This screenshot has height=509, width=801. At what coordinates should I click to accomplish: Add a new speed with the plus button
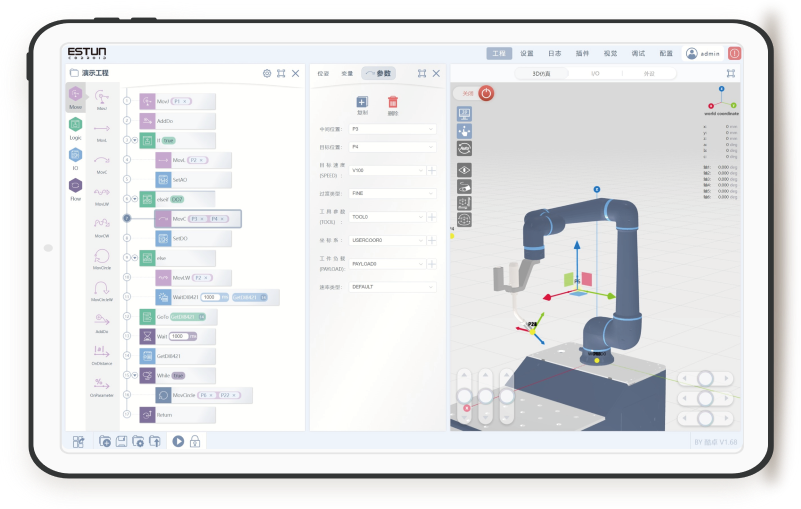pyautogui.click(x=432, y=170)
